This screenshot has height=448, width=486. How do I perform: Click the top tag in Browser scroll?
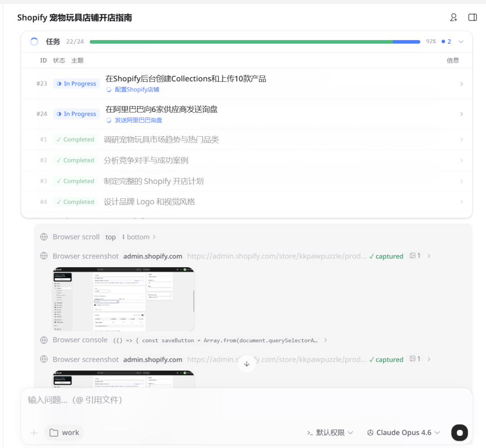[110, 237]
